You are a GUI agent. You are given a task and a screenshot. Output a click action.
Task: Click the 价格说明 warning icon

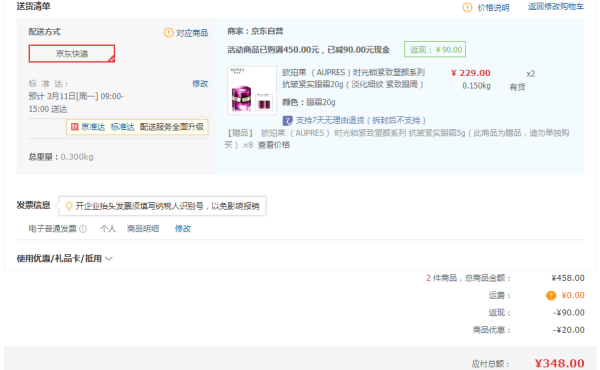[467, 7]
